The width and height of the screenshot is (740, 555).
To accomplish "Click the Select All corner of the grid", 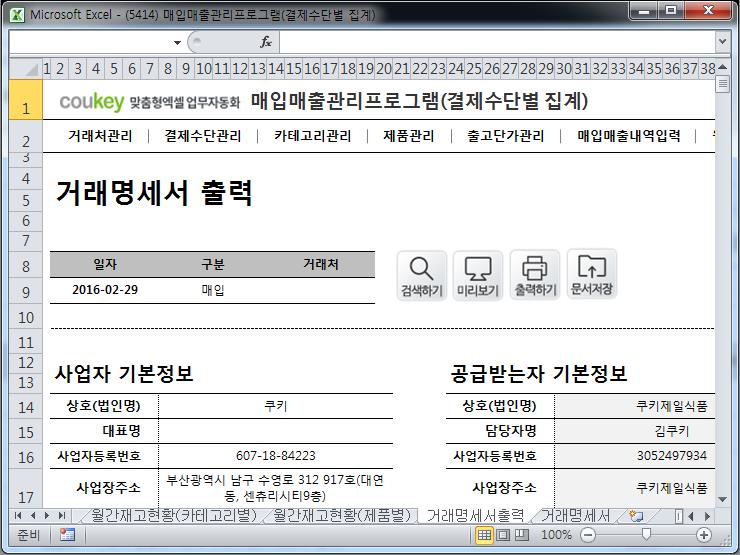I will 26,69.
